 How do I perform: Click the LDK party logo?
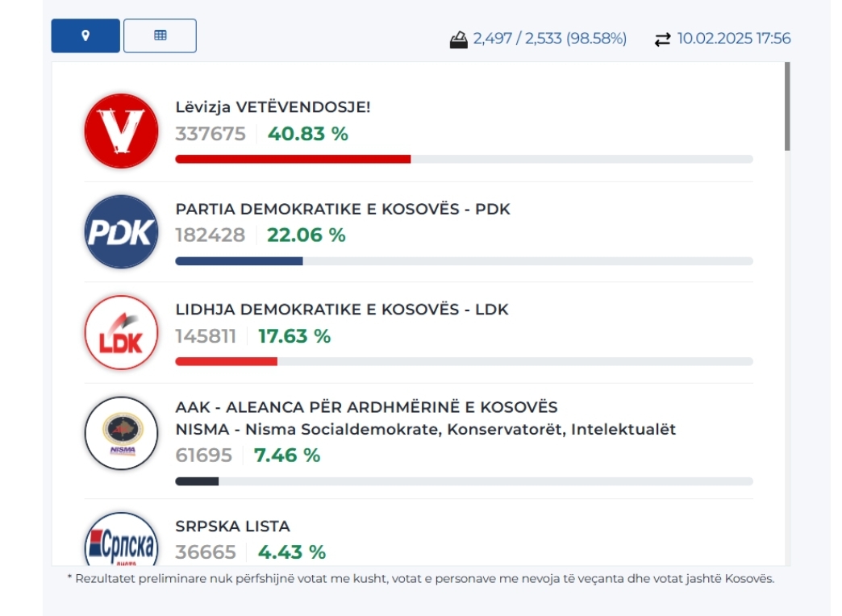tap(121, 332)
